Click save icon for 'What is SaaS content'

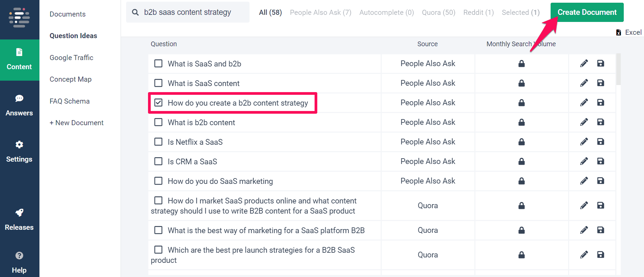tap(601, 83)
